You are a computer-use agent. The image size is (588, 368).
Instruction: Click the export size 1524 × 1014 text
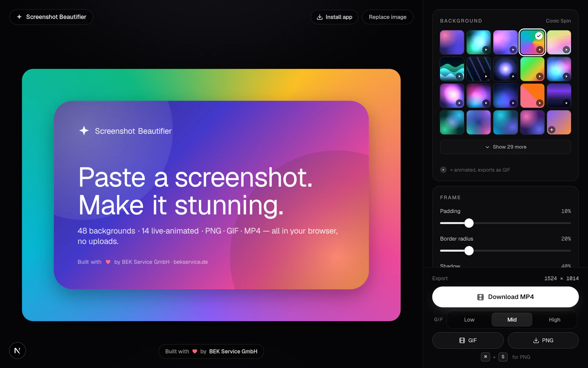pyautogui.click(x=561, y=278)
